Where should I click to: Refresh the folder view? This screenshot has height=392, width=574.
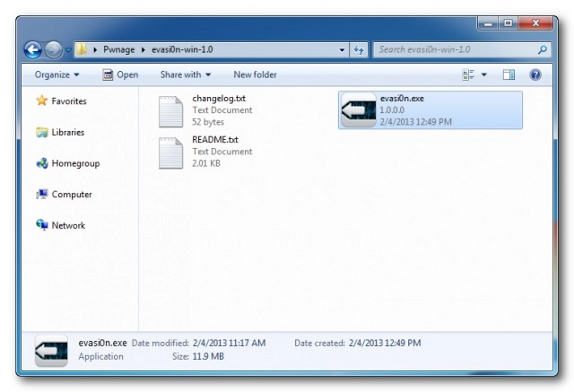click(x=359, y=49)
